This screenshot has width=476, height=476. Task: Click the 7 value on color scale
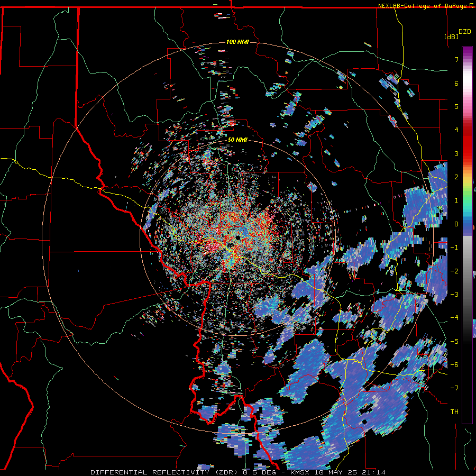pos(456,59)
